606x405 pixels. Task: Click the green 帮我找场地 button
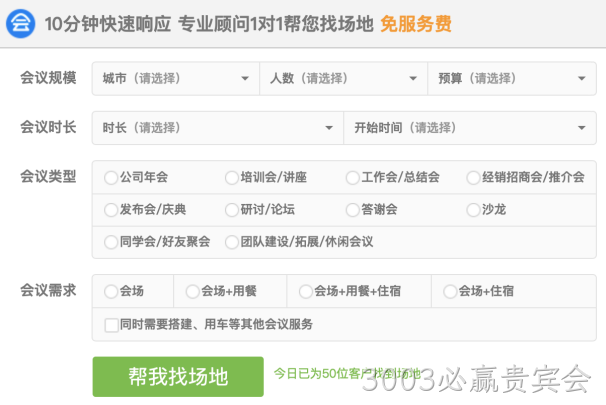178,377
